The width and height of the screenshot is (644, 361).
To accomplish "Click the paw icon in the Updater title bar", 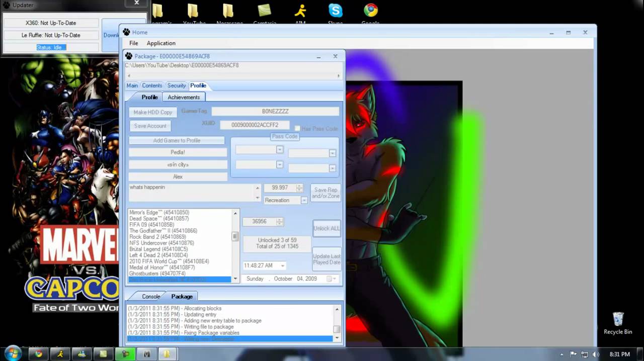I will click(x=7, y=5).
